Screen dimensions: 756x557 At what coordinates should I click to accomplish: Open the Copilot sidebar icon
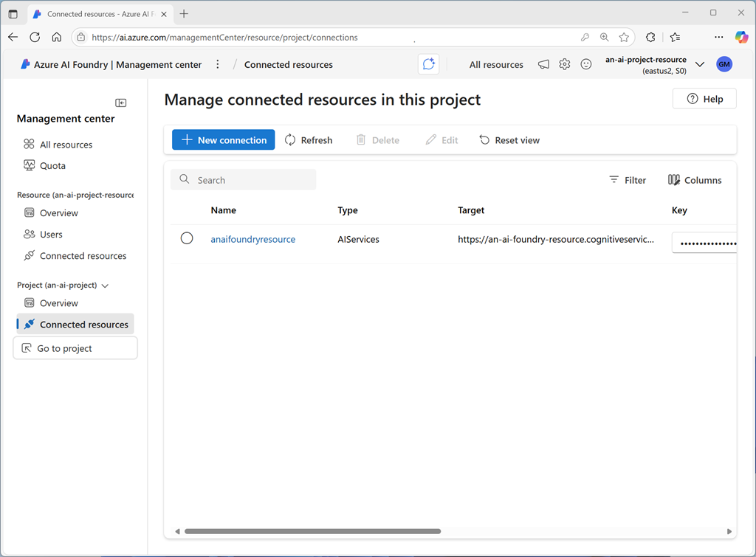[x=741, y=37]
